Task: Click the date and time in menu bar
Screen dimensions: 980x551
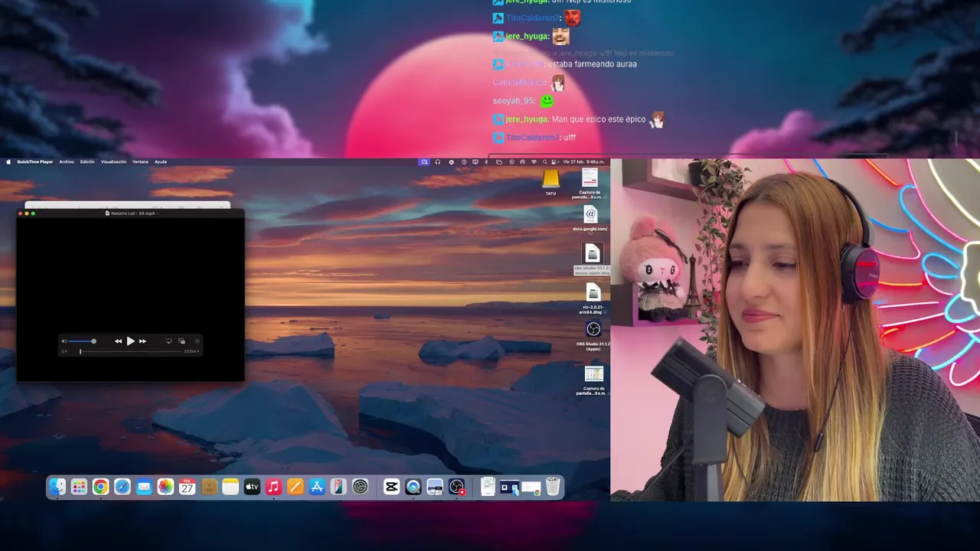Action: 583,161
